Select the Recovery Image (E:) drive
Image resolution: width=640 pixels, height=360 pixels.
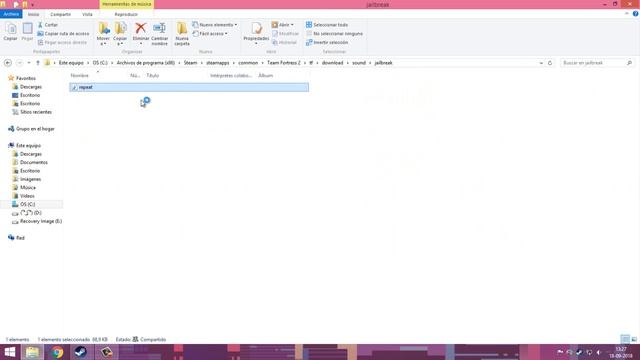click(x=41, y=221)
